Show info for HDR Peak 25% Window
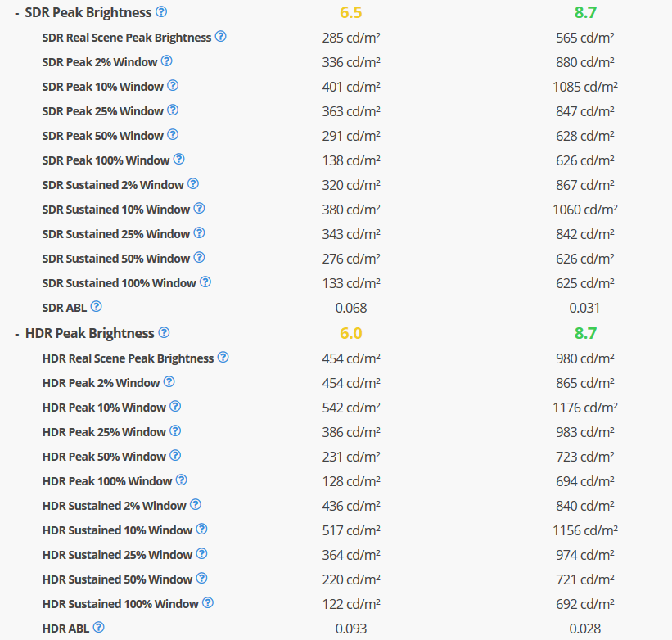672x640 pixels. tap(175, 431)
